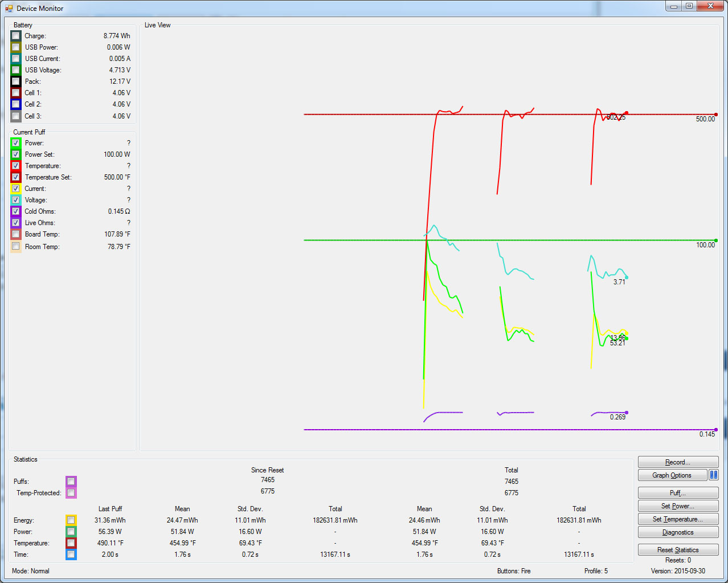Check the Room Temp checkbox

[16, 247]
